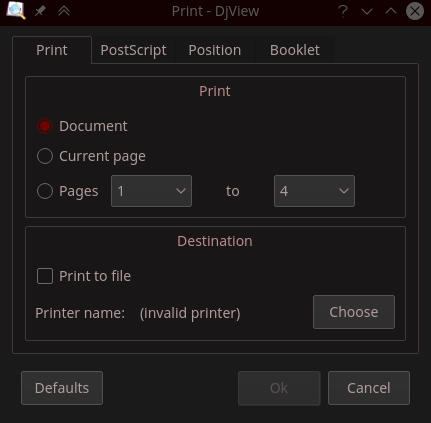Viewport: 431px width, 423px height.
Task: Close the Print dialog with the X button
Action: [x=415, y=11]
